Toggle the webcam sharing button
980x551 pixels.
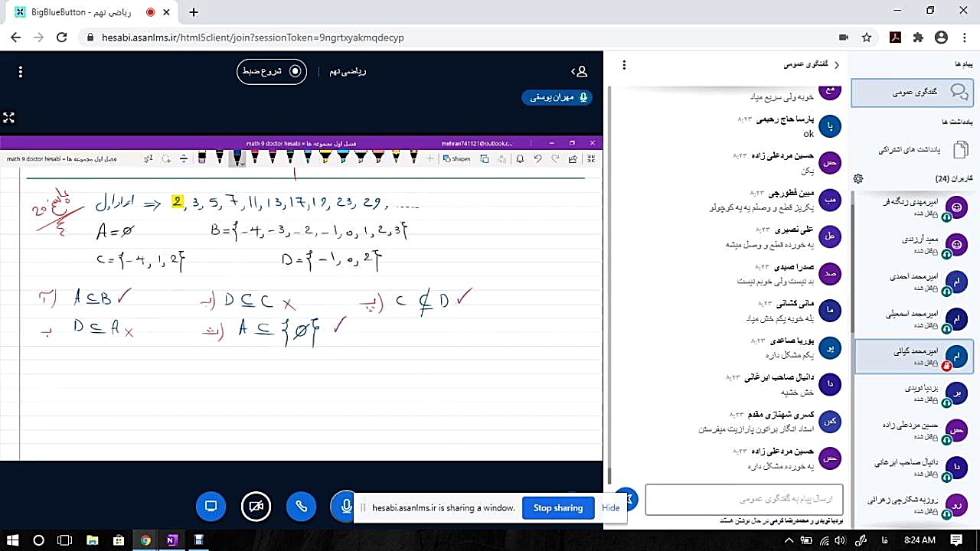pyautogui.click(x=256, y=506)
